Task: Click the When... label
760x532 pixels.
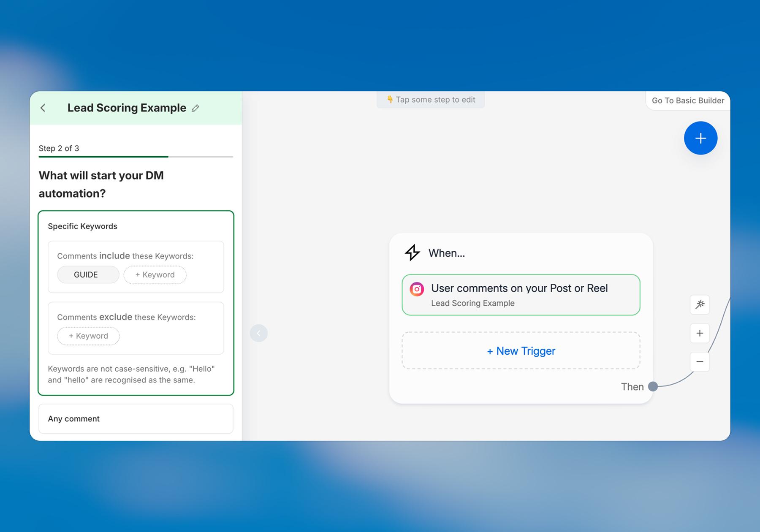Action: point(447,253)
